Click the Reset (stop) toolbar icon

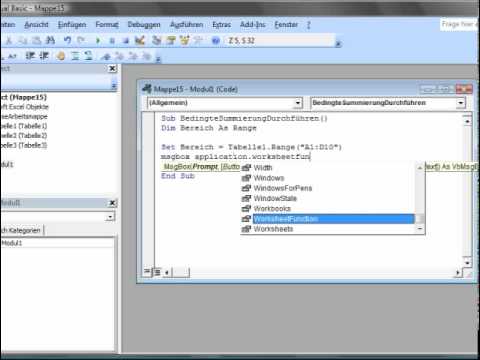(126, 41)
